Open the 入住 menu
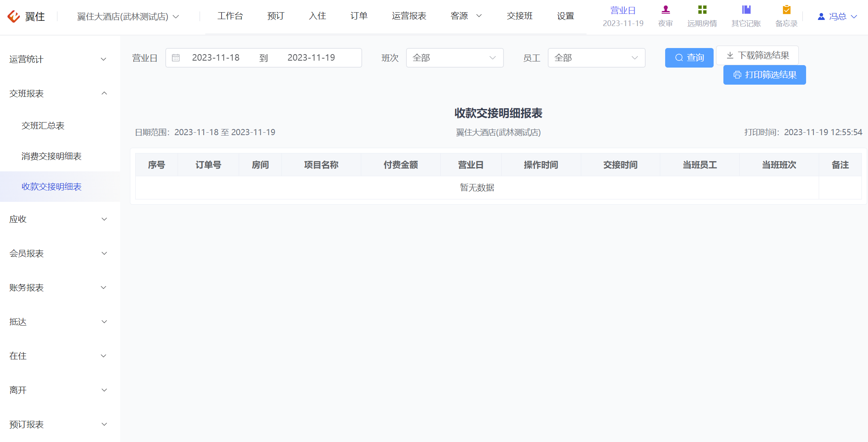Image resolution: width=868 pixels, height=442 pixels. pyautogui.click(x=317, y=16)
